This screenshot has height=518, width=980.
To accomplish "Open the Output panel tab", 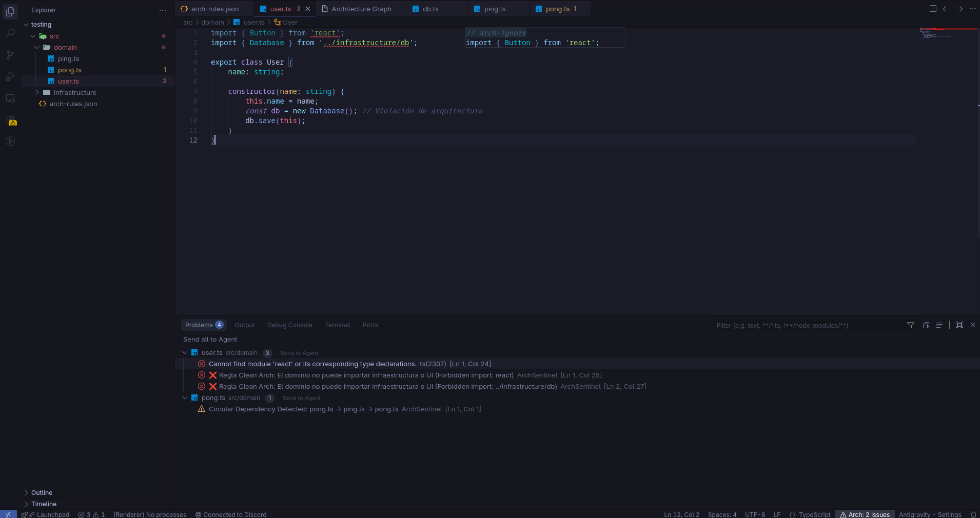I will 245,325.
